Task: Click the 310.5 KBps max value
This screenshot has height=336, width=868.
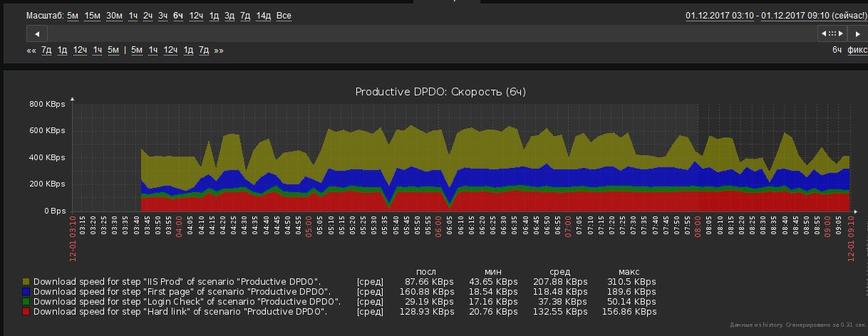Action: tap(630, 282)
